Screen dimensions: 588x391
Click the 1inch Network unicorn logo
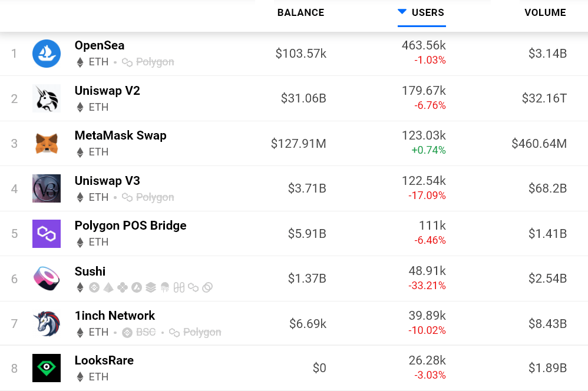tap(47, 323)
